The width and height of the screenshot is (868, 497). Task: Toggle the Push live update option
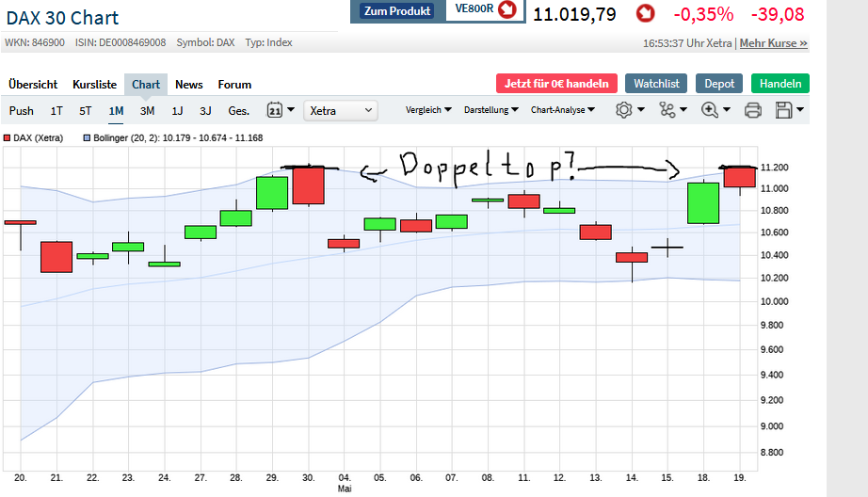22,110
